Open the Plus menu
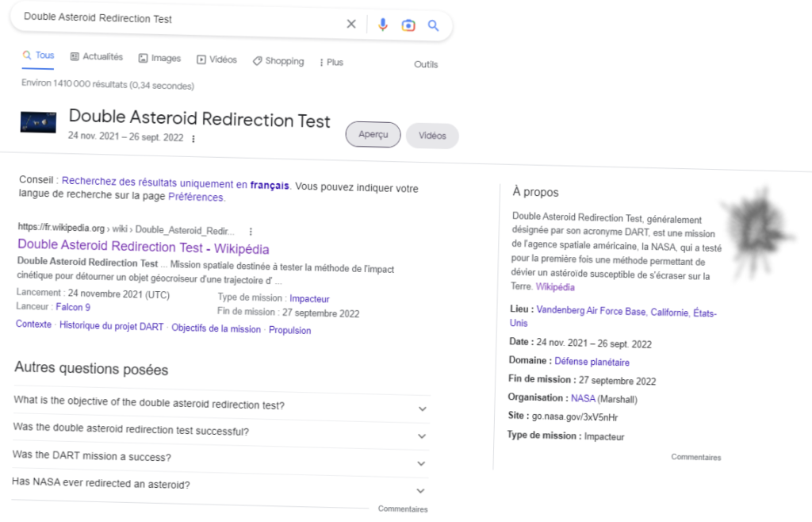 click(x=331, y=62)
